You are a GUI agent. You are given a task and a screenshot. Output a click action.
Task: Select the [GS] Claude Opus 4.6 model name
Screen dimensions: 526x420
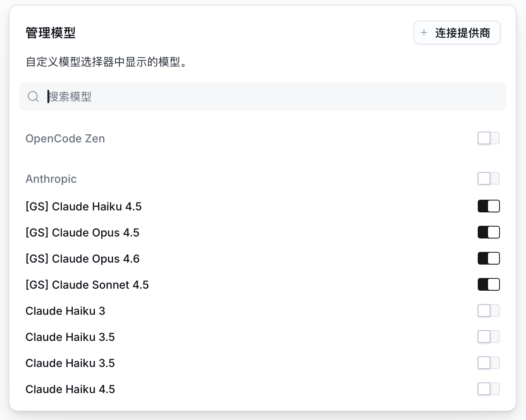coord(83,259)
